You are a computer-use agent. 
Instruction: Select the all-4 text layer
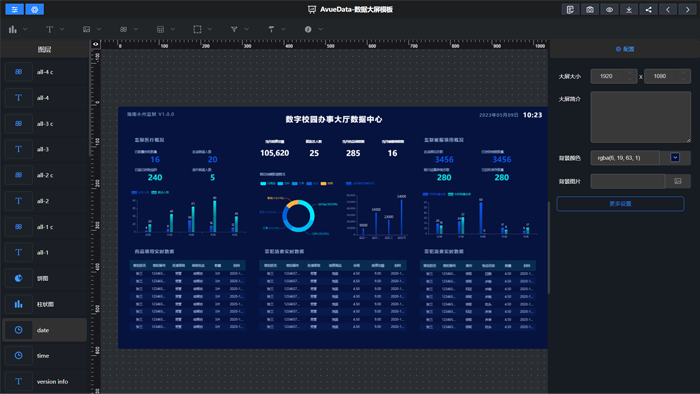point(45,98)
